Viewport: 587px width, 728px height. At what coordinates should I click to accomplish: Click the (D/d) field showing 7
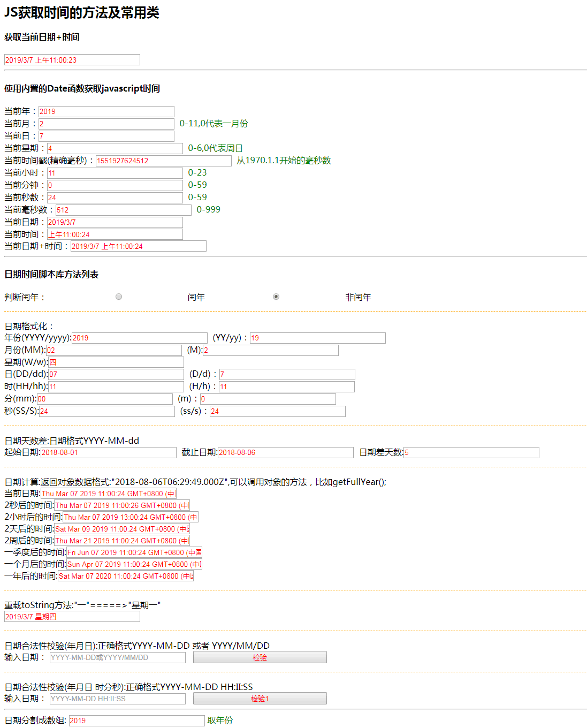287,374
